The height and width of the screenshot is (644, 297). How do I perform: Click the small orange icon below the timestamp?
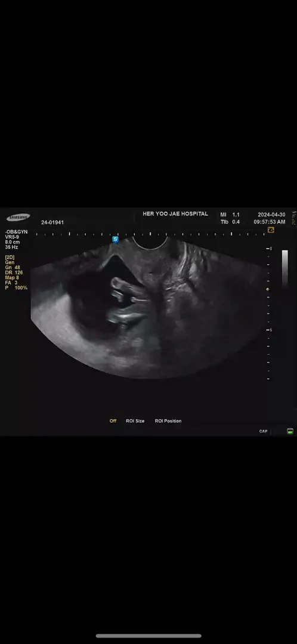(x=271, y=230)
